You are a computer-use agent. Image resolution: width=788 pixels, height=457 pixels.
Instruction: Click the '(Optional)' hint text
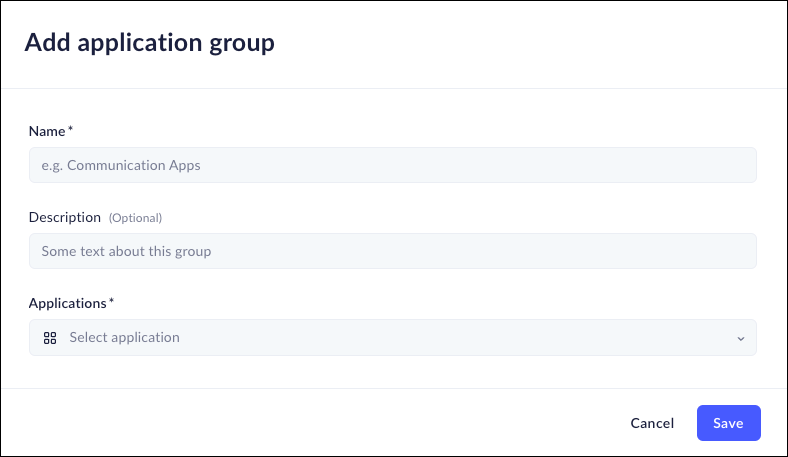point(135,218)
